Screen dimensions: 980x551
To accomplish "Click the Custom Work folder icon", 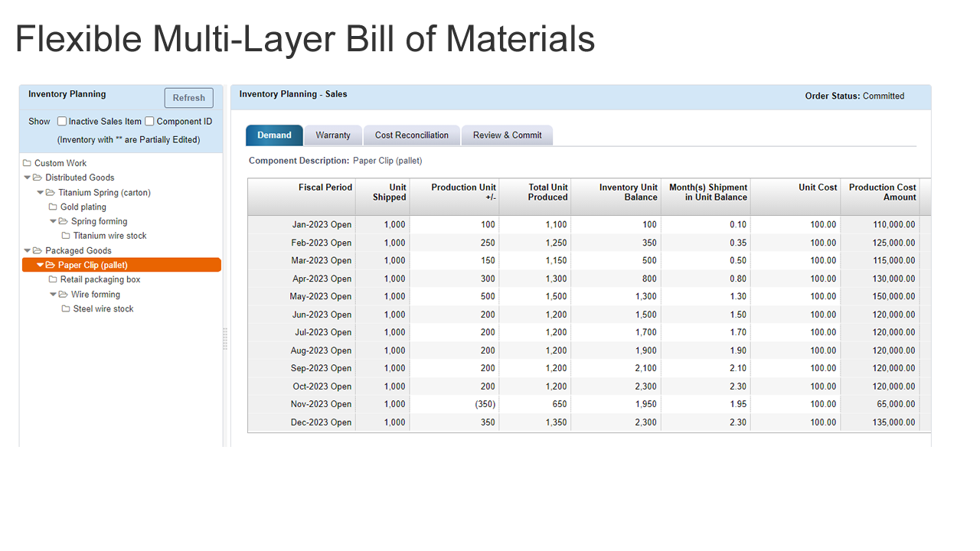I will 27,163.
